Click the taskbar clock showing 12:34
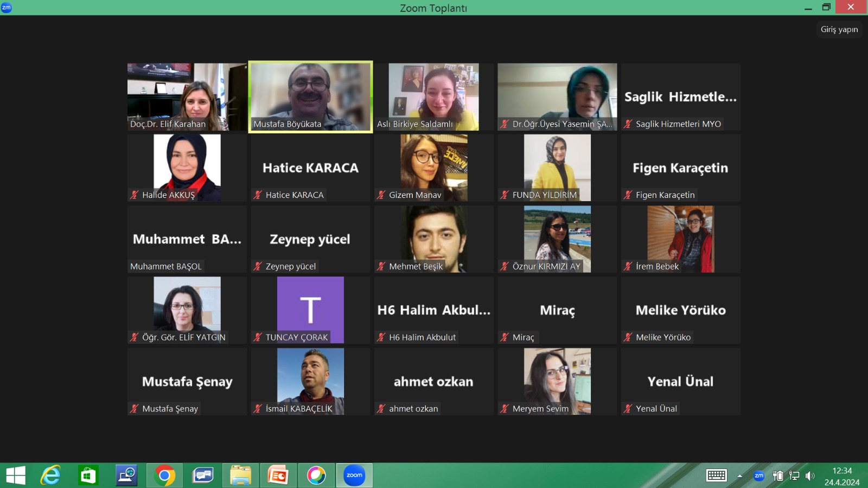Image resolution: width=868 pixels, height=488 pixels. (841, 476)
